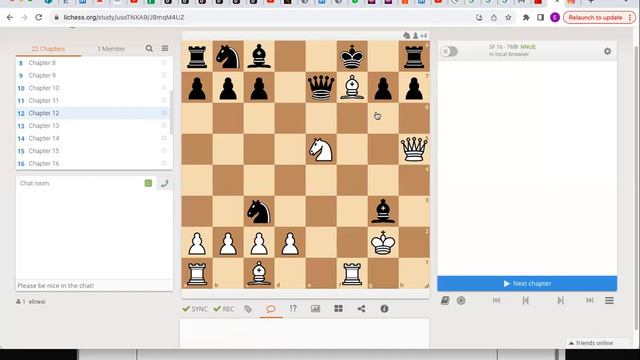This screenshot has height=360, width=640.
Task: Toggle the Chrome side panel icon
Action: click(x=540, y=18)
